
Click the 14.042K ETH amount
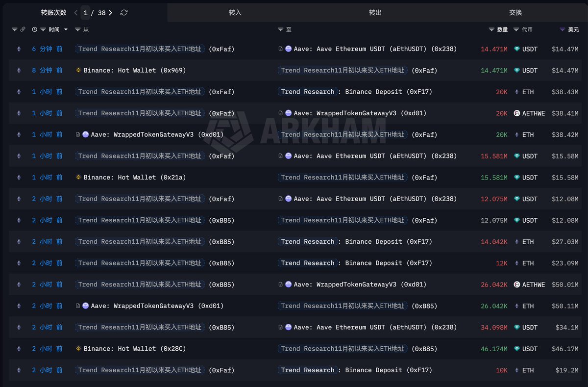pyautogui.click(x=494, y=242)
